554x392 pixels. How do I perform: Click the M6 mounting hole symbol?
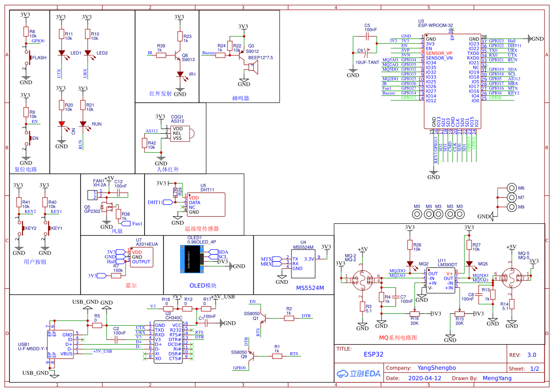coord(512,188)
